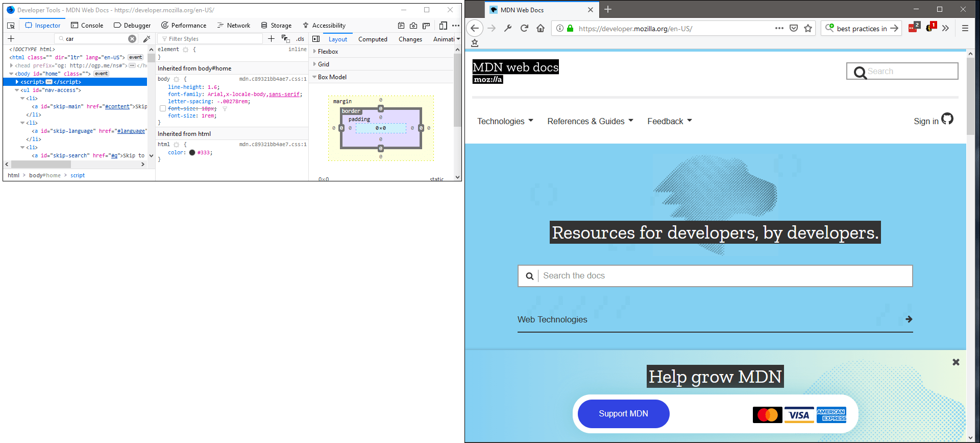Open DevTools more options menu

pos(456,26)
